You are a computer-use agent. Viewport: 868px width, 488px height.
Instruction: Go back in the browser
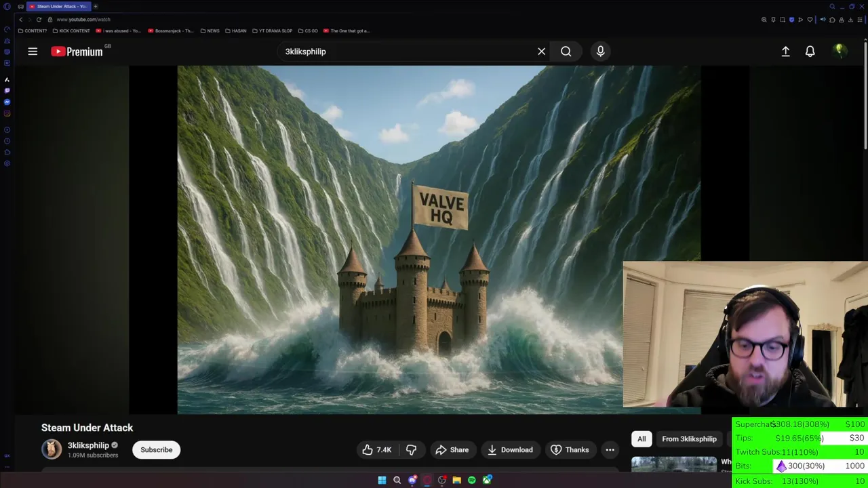tap(20, 20)
